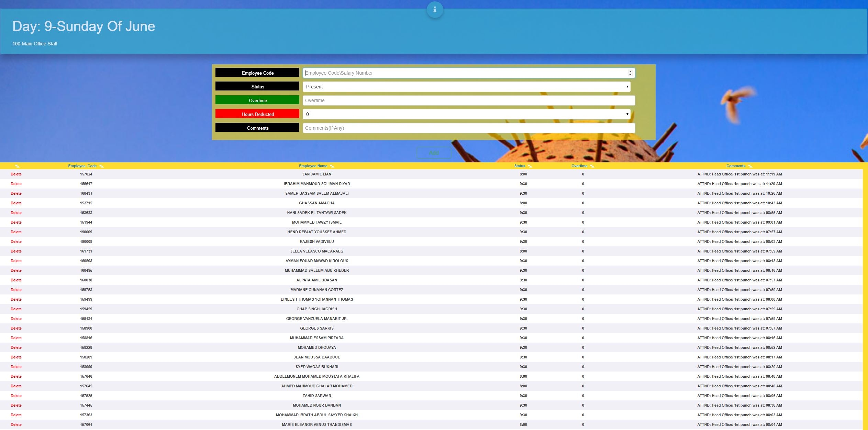Click sort icon in the first table column

pyautogui.click(x=17, y=166)
